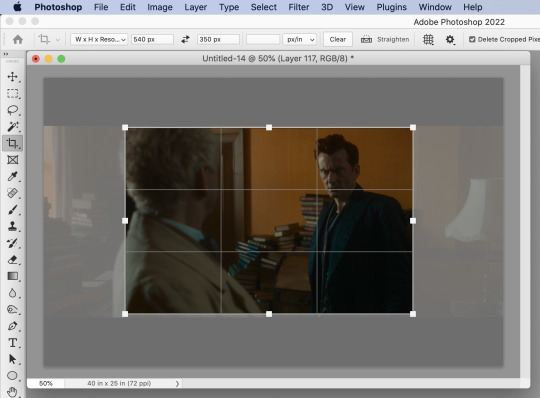Open the Image menu
The height and width of the screenshot is (398, 540).
tap(160, 7)
